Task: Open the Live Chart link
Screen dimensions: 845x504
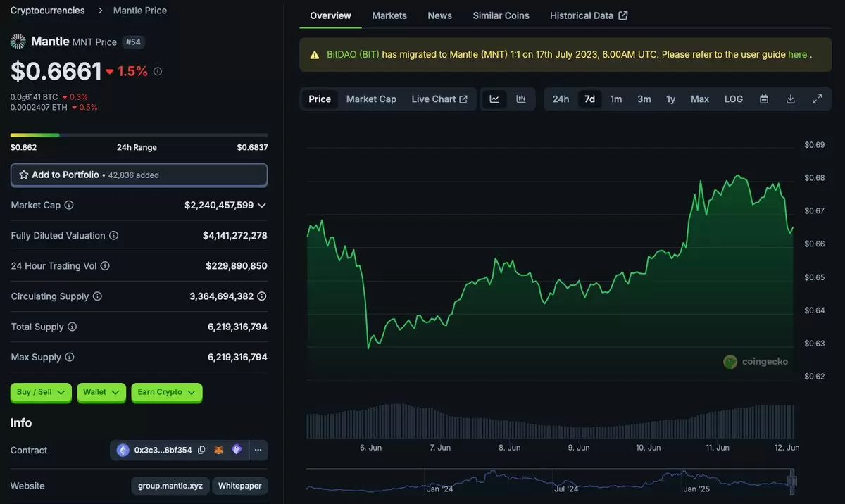Action: pos(439,99)
